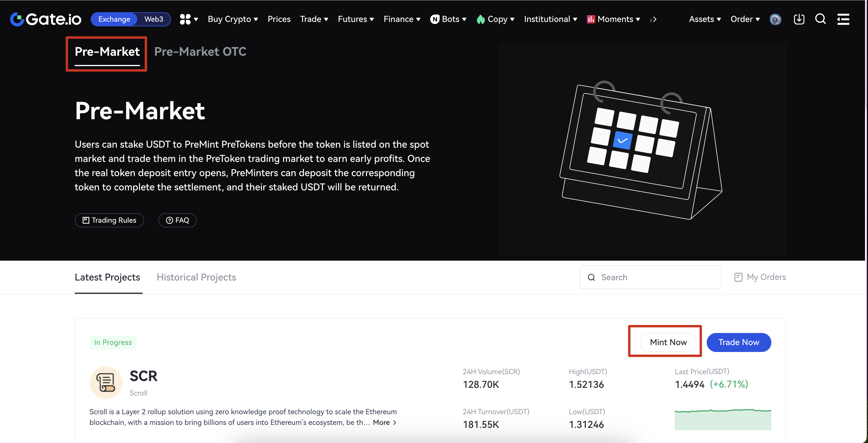Click the user profile avatar icon
The image size is (868, 443).
pyautogui.click(x=775, y=19)
